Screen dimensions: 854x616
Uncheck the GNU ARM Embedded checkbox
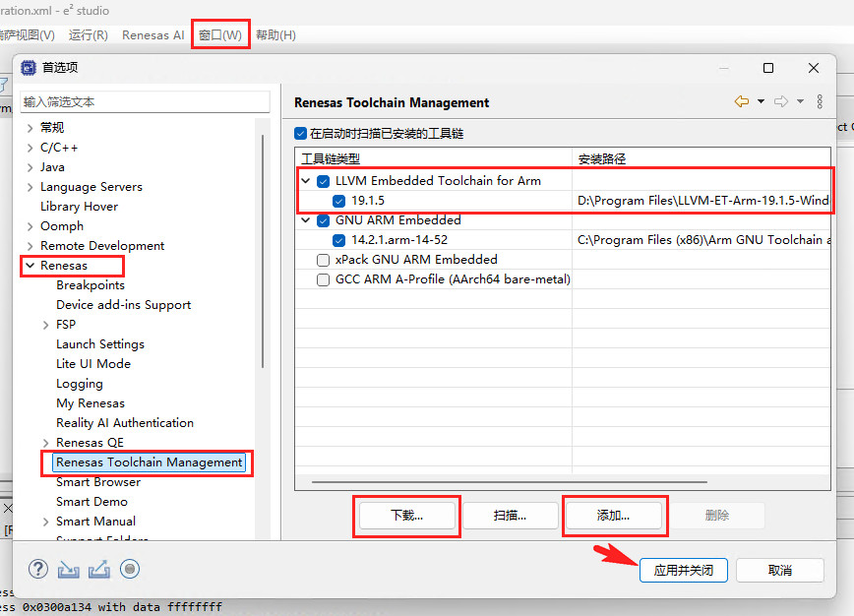[324, 220]
